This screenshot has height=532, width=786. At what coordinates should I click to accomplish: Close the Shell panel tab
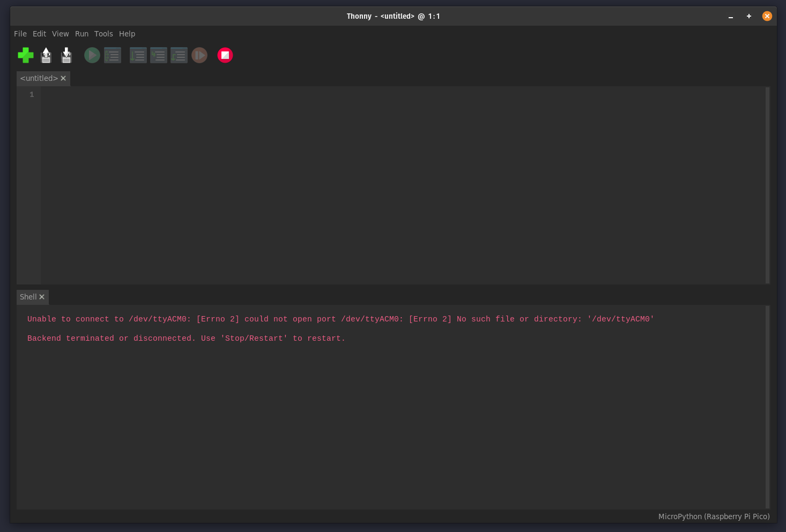(x=42, y=297)
